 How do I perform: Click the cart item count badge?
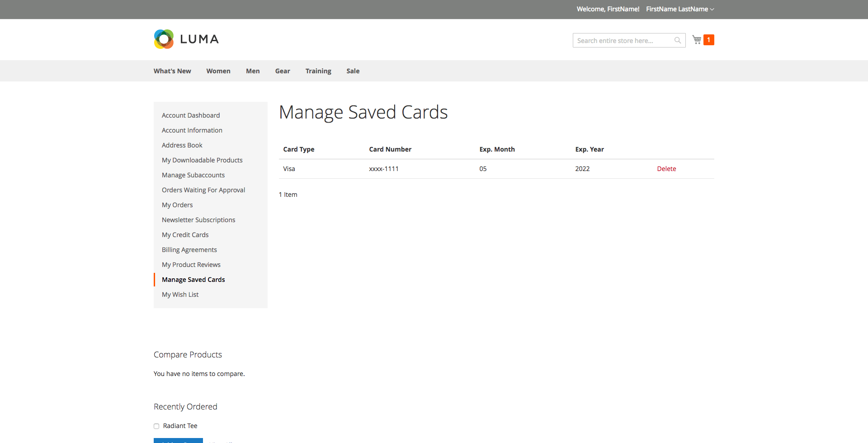click(x=708, y=40)
